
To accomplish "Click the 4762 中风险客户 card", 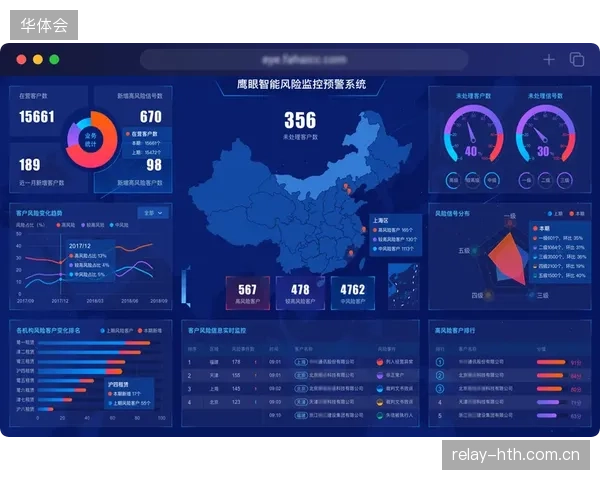I will pyautogui.click(x=352, y=293).
